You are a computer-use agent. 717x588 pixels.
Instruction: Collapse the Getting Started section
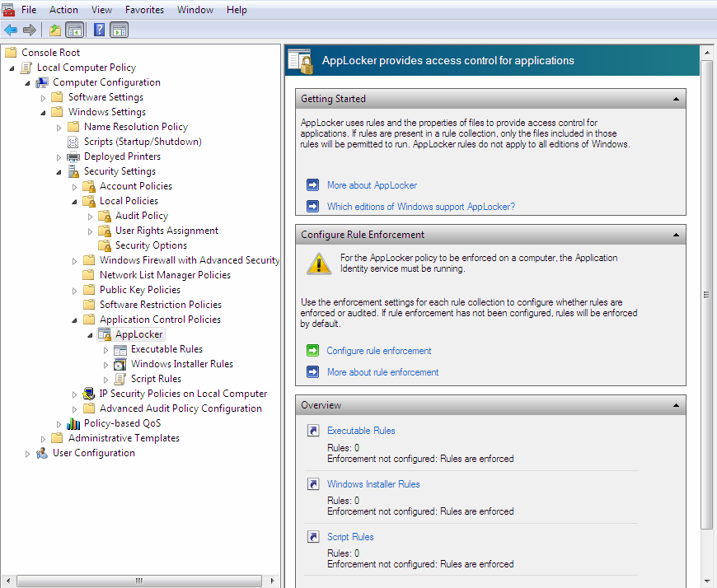pos(676,99)
